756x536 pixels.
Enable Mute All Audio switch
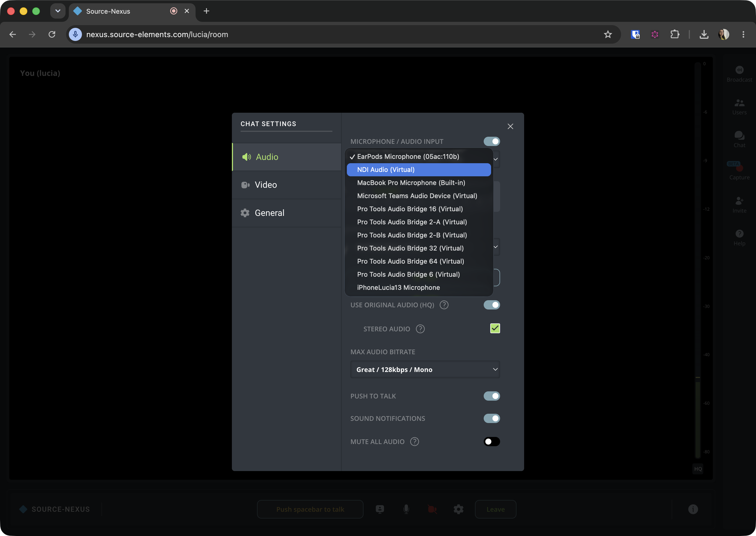pos(491,442)
